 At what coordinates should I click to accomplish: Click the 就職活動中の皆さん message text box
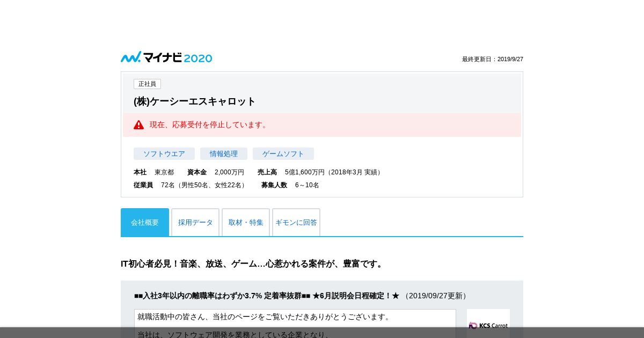tap(295, 324)
